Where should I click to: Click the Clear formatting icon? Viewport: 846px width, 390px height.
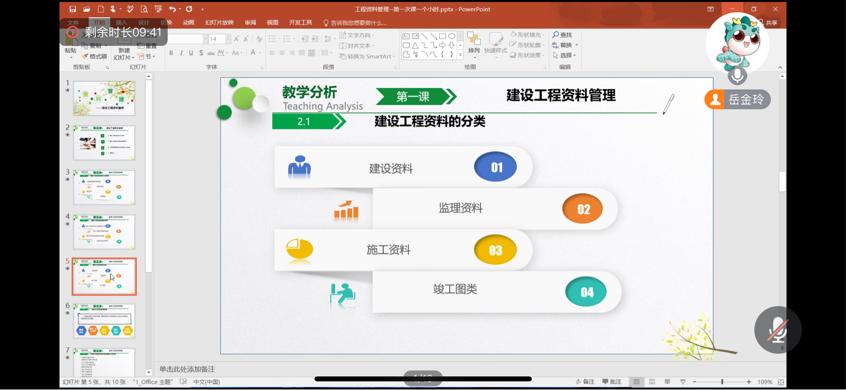point(259,39)
